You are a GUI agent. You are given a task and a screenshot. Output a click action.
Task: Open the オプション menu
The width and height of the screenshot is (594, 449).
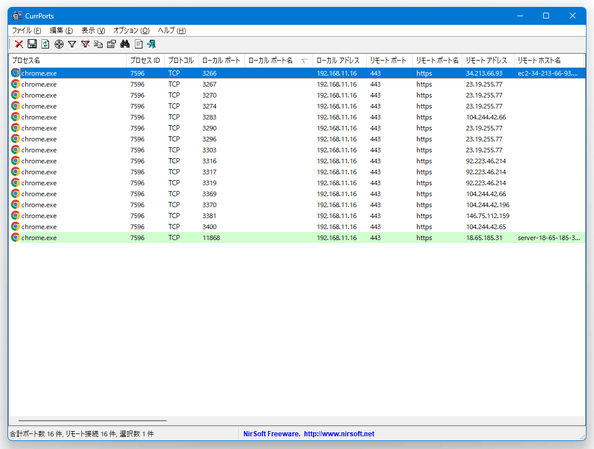coord(131,30)
